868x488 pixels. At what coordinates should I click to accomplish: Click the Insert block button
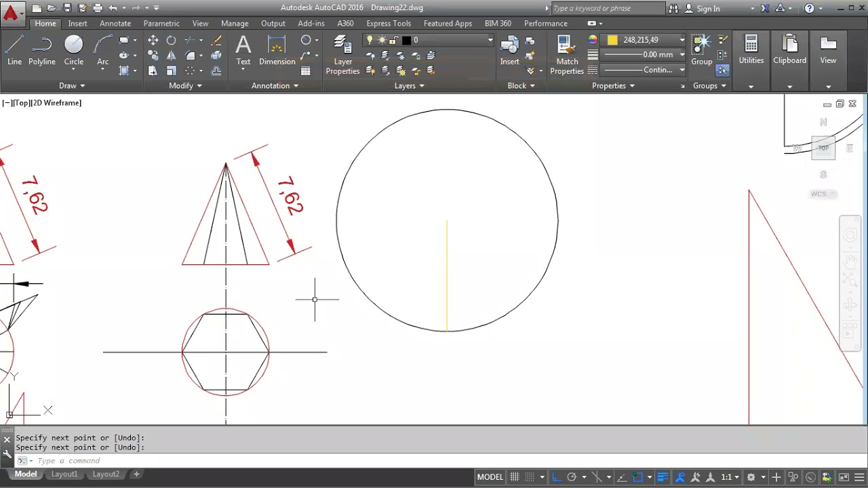[x=510, y=51]
